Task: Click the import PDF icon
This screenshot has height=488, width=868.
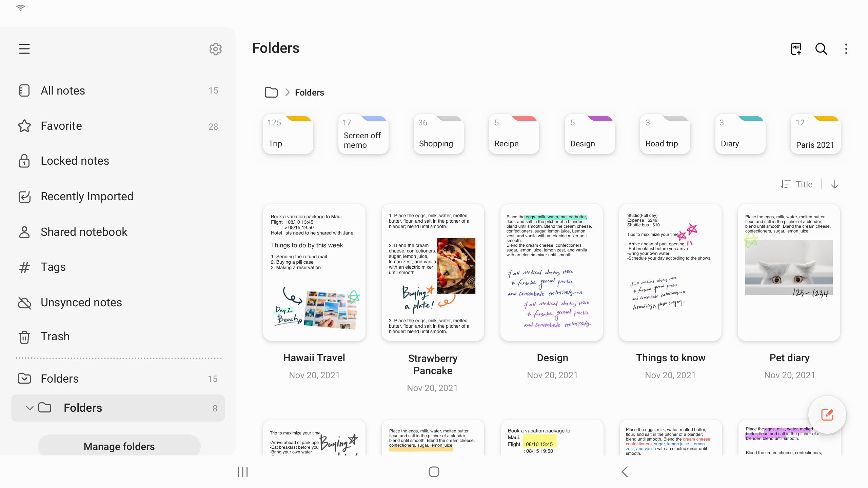Action: coord(796,49)
